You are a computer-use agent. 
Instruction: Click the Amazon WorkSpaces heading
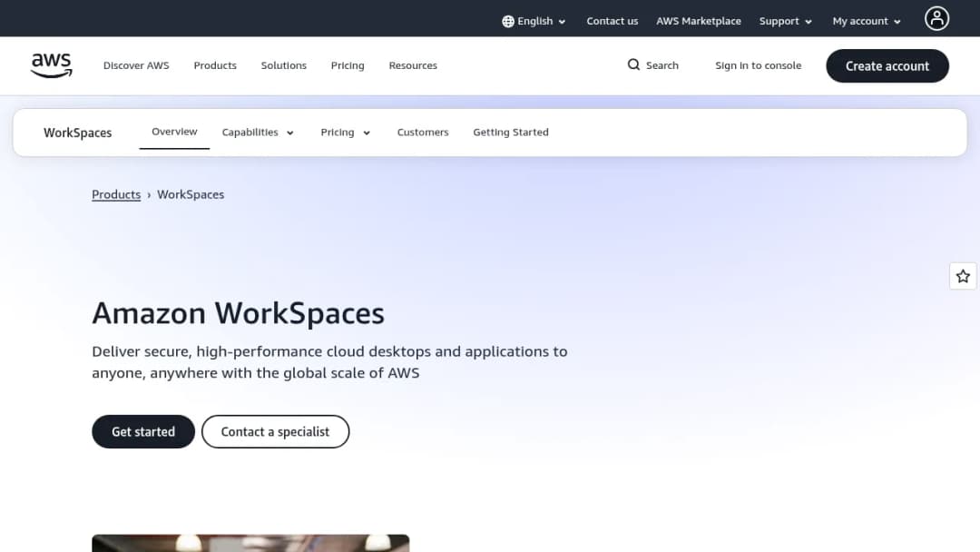pos(238,312)
